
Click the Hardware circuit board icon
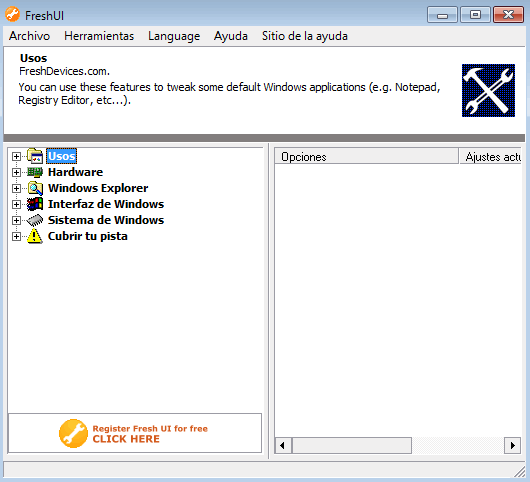click(35, 172)
